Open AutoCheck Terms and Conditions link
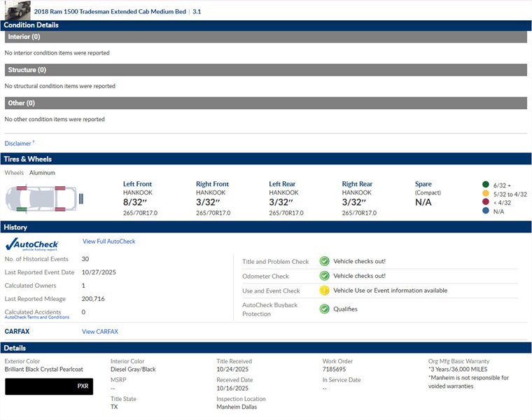Screen dimensions: 532x420 click(37, 317)
